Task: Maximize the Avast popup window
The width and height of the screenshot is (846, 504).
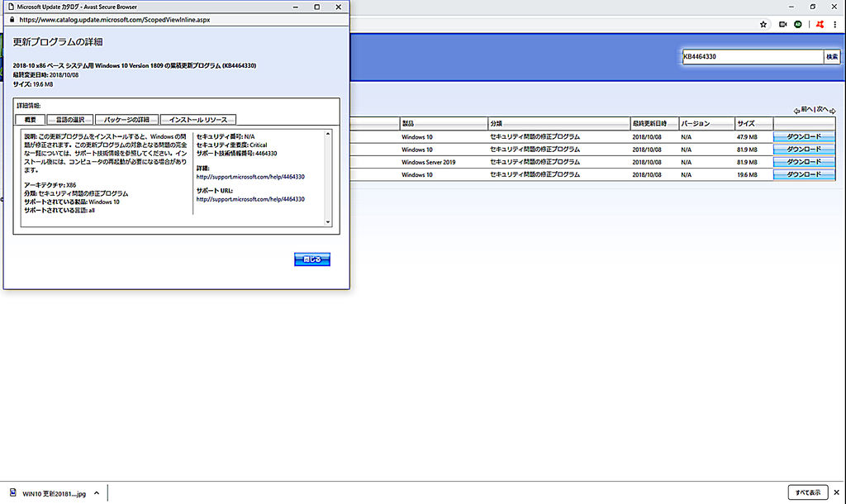Action: pyautogui.click(x=316, y=7)
